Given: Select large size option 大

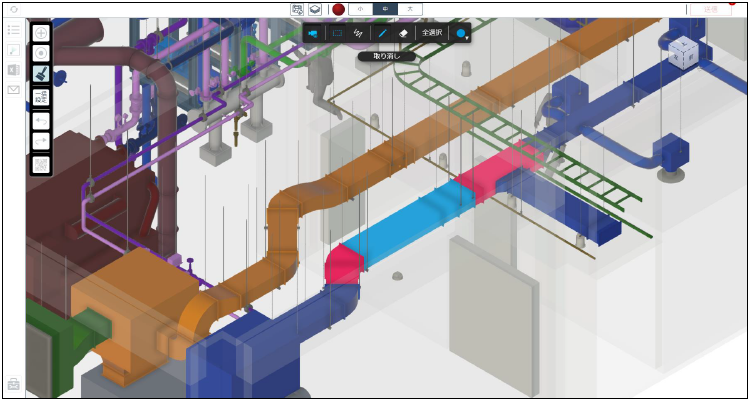Looking at the screenshot, I should pyautogui.click(x=410, y=9).
